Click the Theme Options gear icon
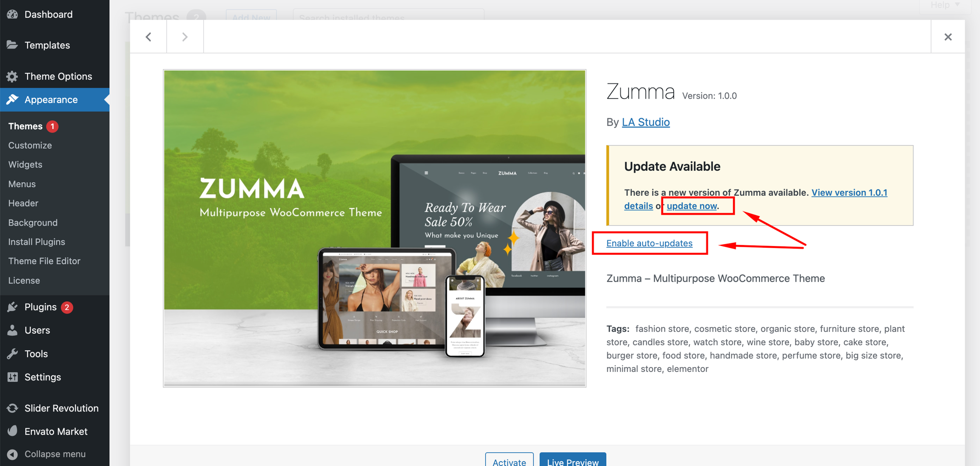 click(x=12, y=76)
